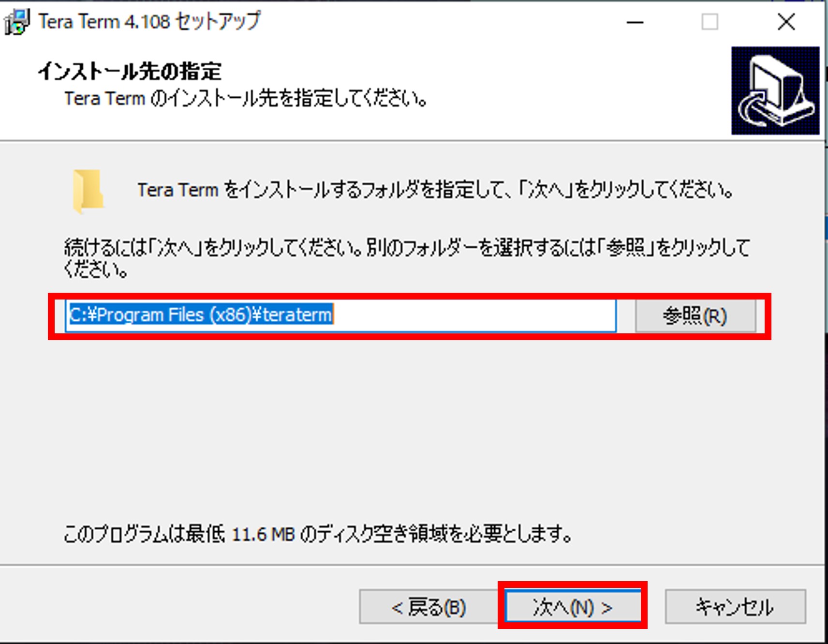Click the heading インストール先の指定
The height and width of the screenshot is (644, 828).
point(130,72)
